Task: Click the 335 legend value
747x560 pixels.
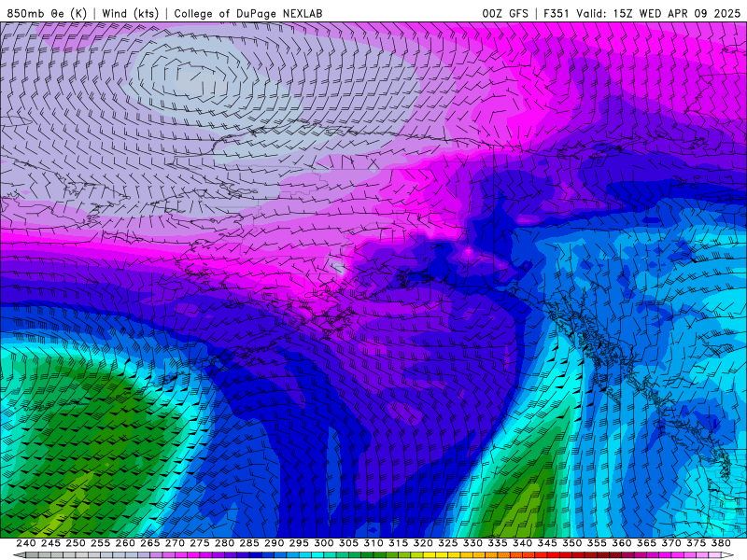Action: (498, 543)
